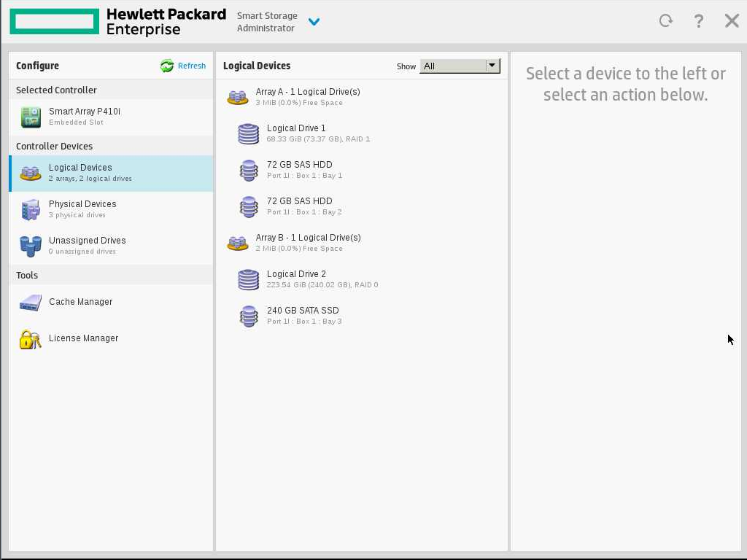Click the 240 GB SATA SSD drive icon
Viewport: 747px width, 560px height.
(249, 316)
